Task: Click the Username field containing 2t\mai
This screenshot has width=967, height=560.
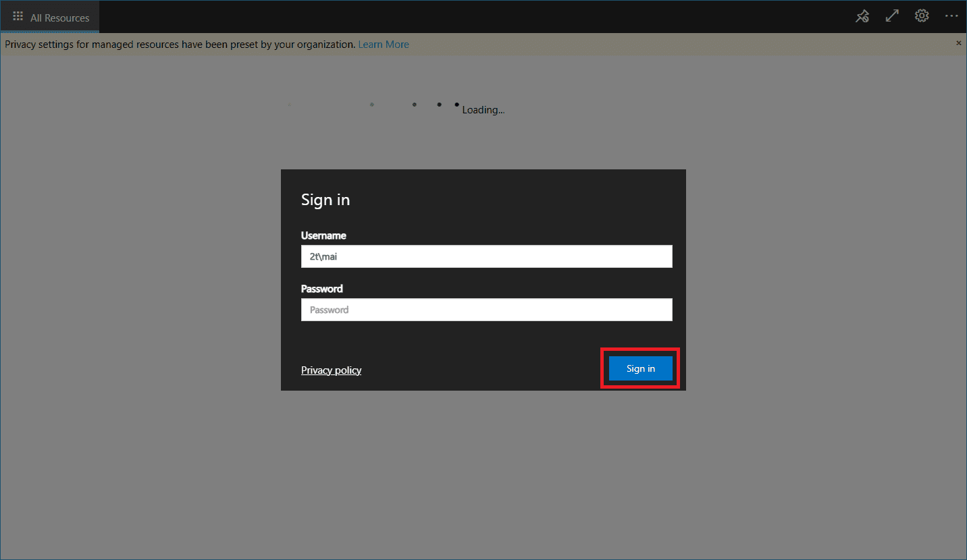Action: tap(486, 256)
